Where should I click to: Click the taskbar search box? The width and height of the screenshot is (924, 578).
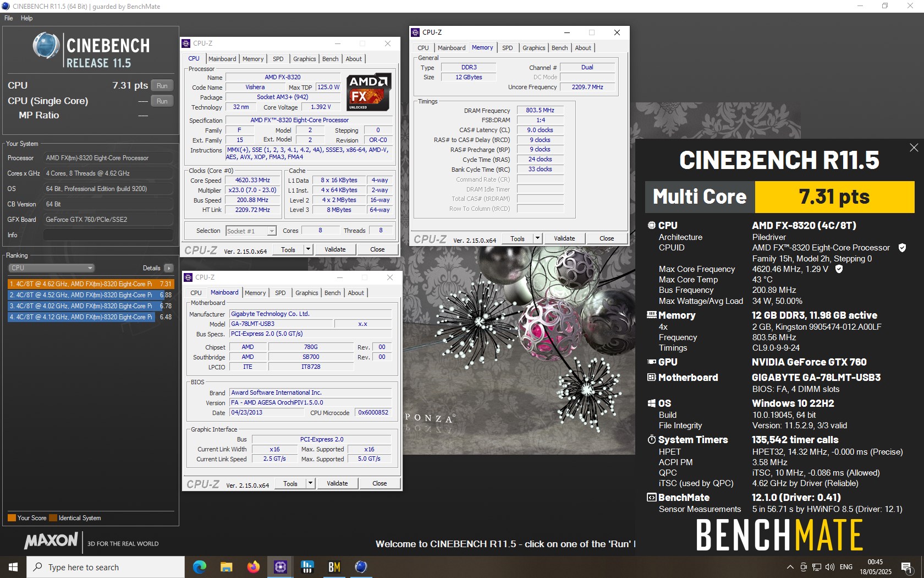[x=106, y=567]
